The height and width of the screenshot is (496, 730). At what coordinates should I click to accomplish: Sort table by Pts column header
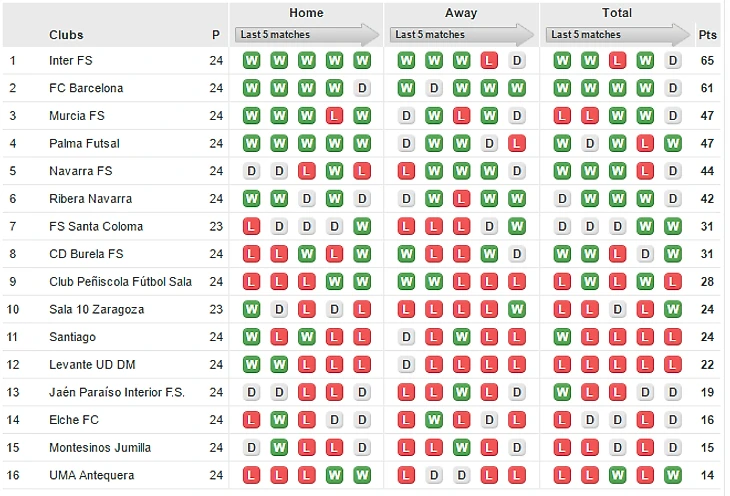(x=708, y=35)
